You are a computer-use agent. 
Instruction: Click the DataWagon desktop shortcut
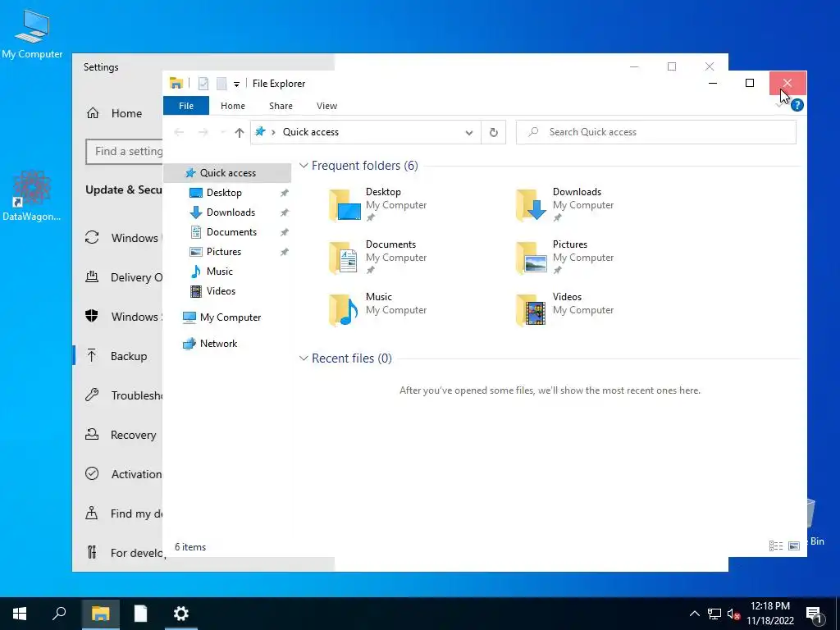click(x=32, y=196)
